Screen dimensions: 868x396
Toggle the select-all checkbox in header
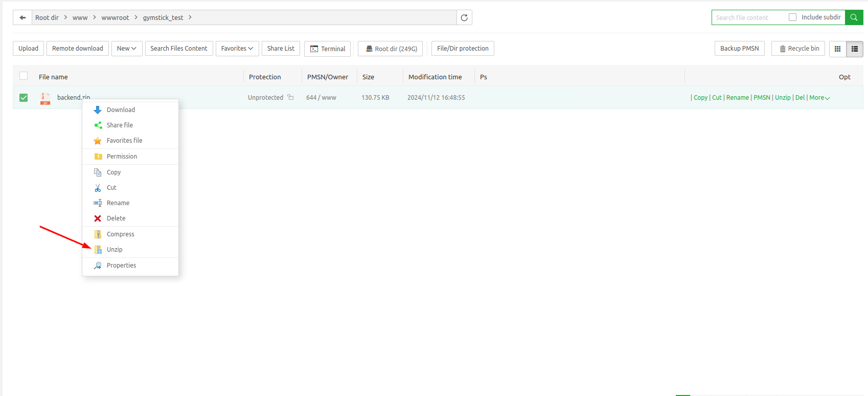[x=24, y=76]
